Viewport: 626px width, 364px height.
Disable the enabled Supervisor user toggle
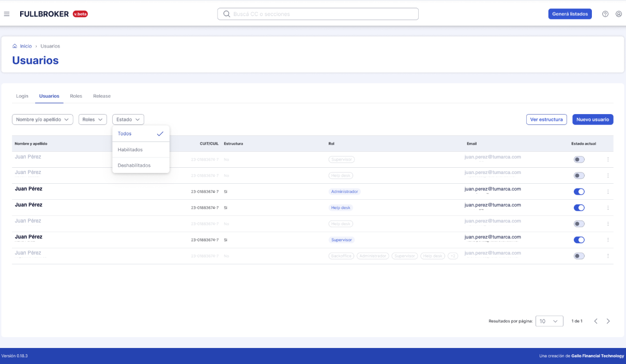point(579,240)
